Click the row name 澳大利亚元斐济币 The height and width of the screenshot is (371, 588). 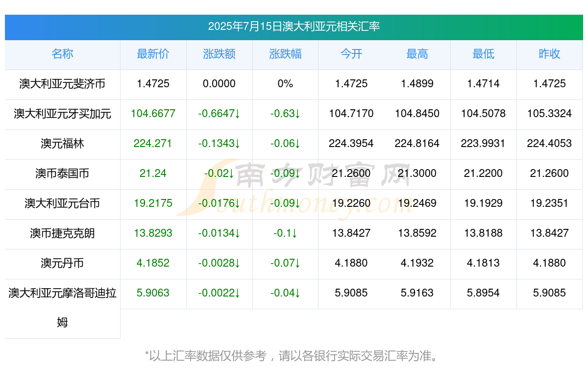[x=62, y=84]
